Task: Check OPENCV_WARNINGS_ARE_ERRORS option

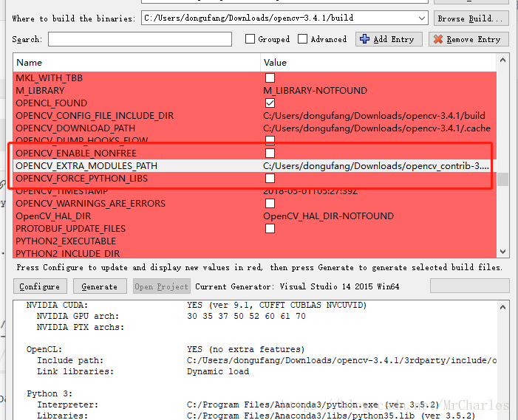Action: click(x=270, y=203)
